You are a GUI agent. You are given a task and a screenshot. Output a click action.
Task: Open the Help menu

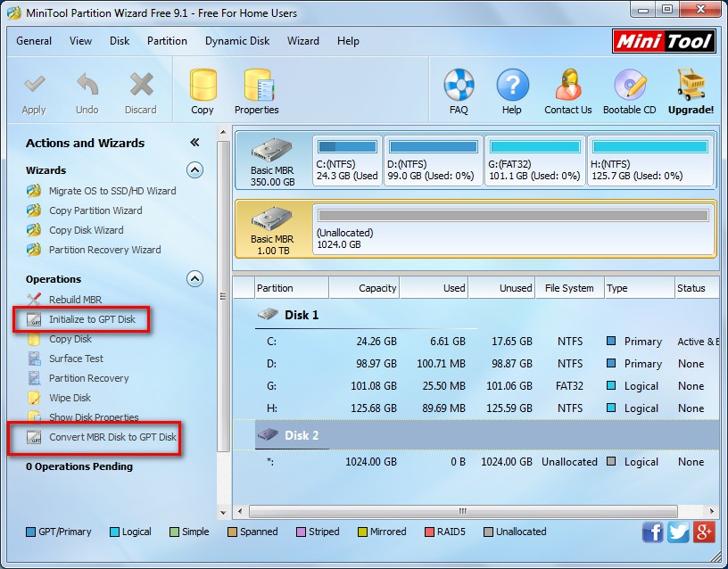point(348,41)
